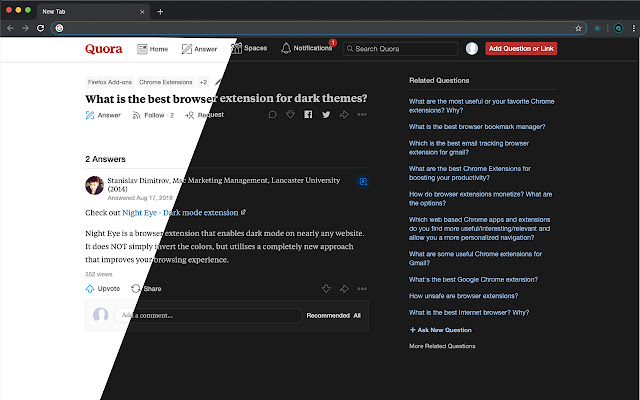Bookmark page with the star icon

coord(578,28)
